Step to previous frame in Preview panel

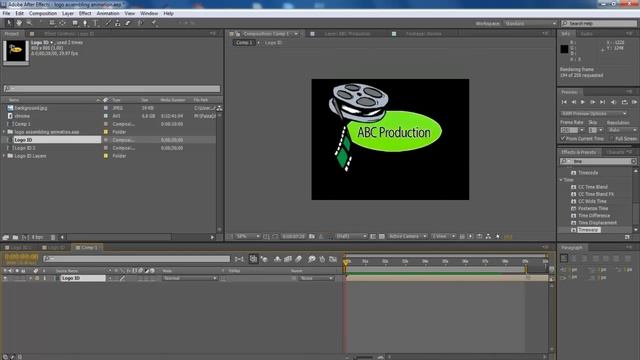click(573, 102)
